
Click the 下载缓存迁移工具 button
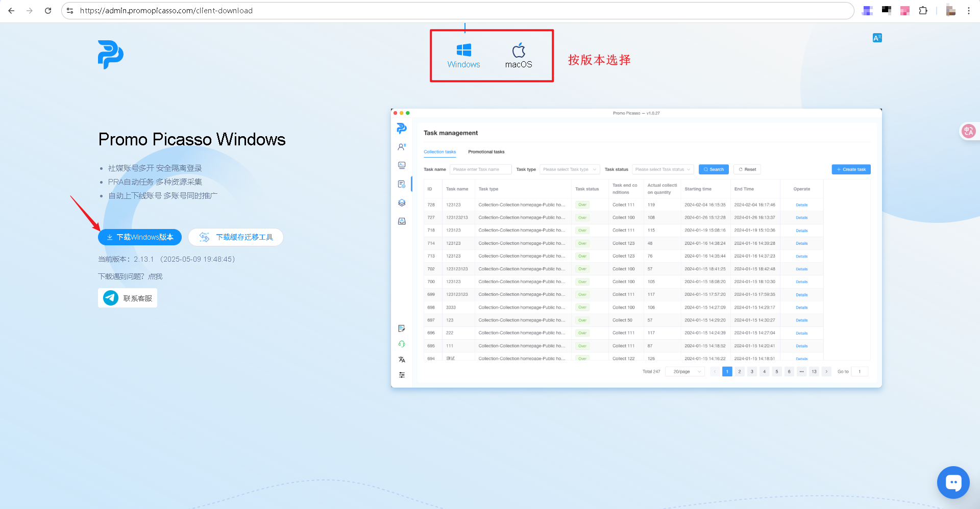tap(236, 237)
